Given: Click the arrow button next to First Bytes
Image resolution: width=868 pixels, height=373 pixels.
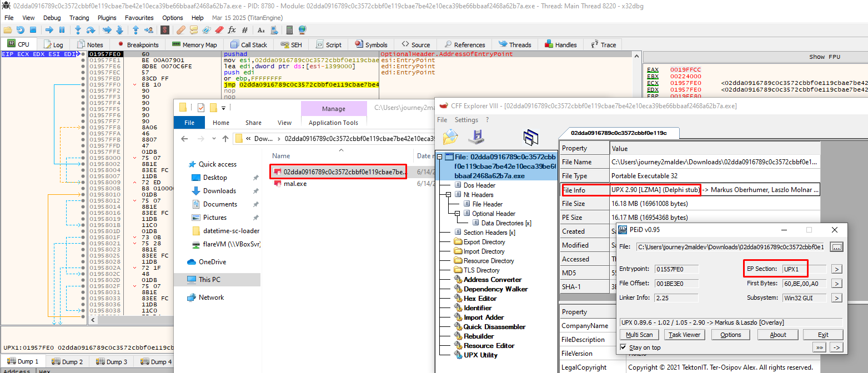Looking at the screenshot, I should coord(837,284).
